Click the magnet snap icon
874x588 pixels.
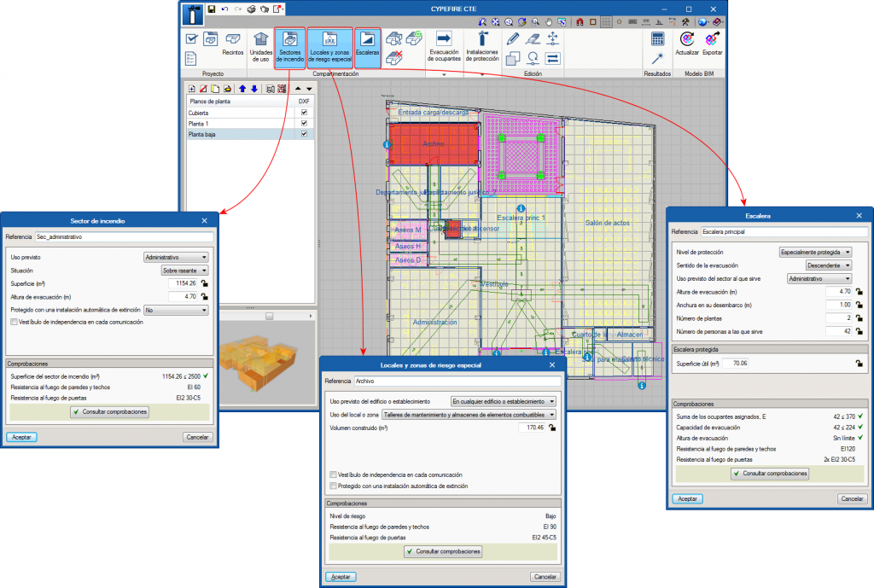click(580, 22)
